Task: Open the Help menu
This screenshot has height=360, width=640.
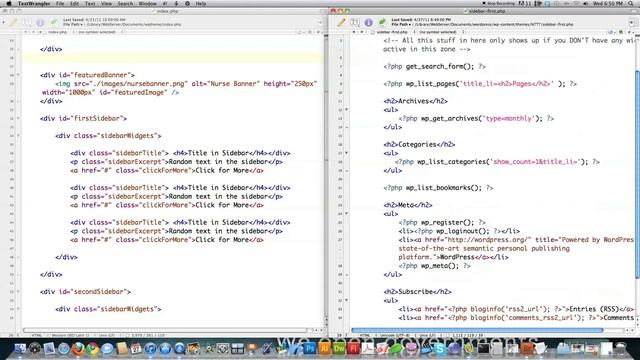Action: [x=200, y=3]
